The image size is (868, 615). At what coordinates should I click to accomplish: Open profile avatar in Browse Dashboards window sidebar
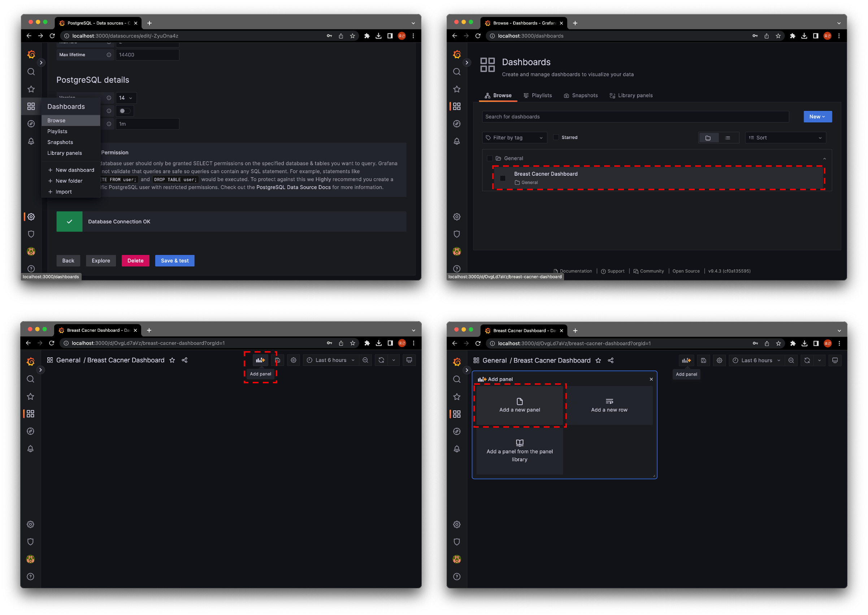pos(457,252)
